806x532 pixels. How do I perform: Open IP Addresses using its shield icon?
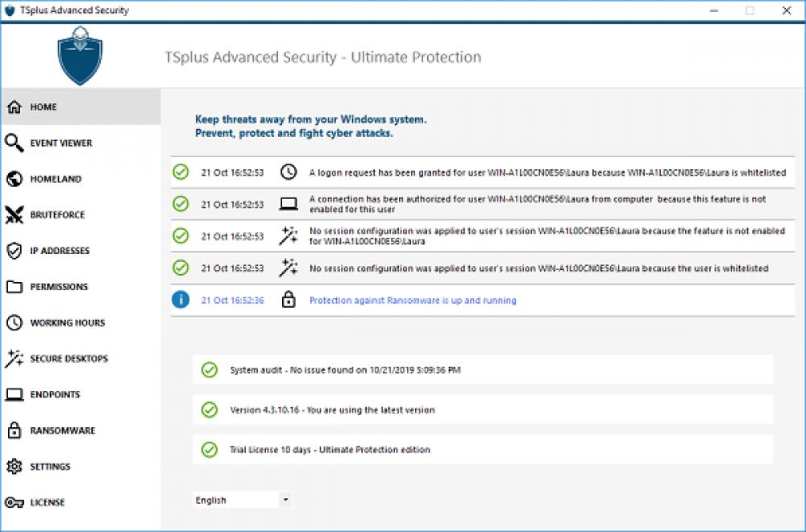pos(14,251)
